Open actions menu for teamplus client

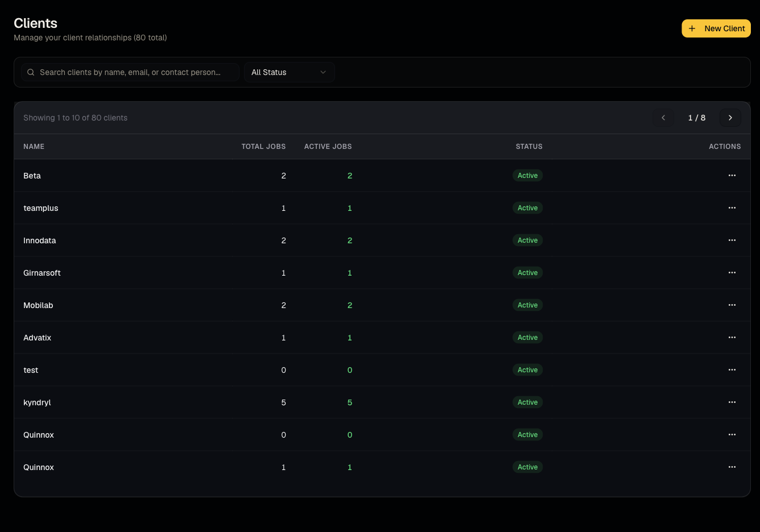(x=732, y=208)
